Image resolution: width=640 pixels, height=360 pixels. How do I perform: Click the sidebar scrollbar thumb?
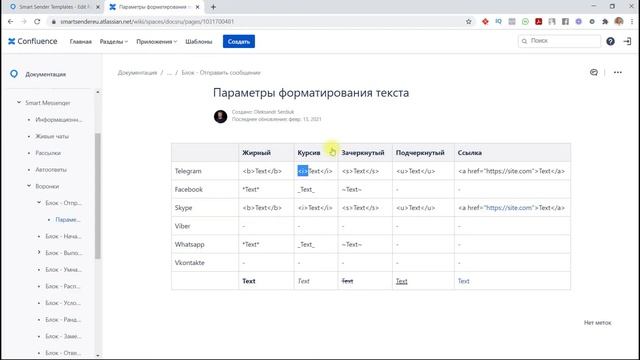click(98, 196)
